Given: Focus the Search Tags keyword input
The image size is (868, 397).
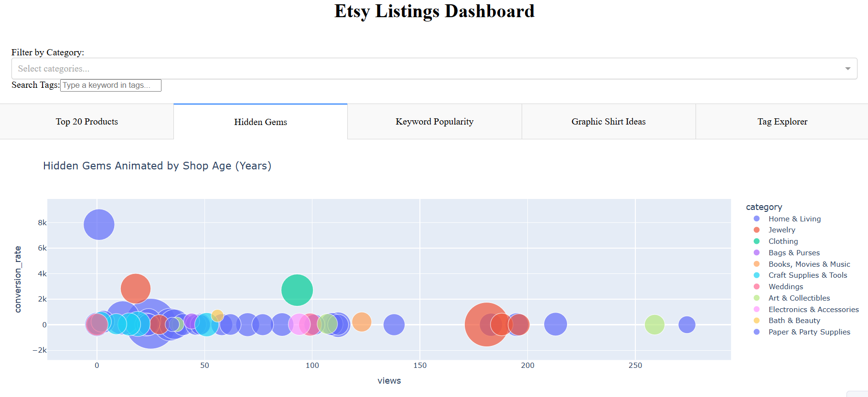Looking at the screenshot, I should pos(111,85).
